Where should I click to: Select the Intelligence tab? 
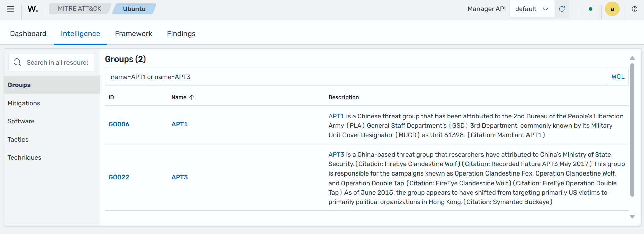[81, 34]
